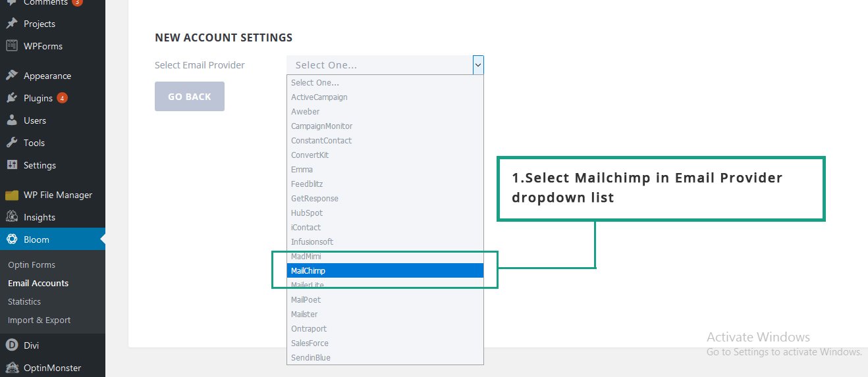868x377 pixels.
Task: Click the Divi circular D icon
Action: (x=11, y=345)
